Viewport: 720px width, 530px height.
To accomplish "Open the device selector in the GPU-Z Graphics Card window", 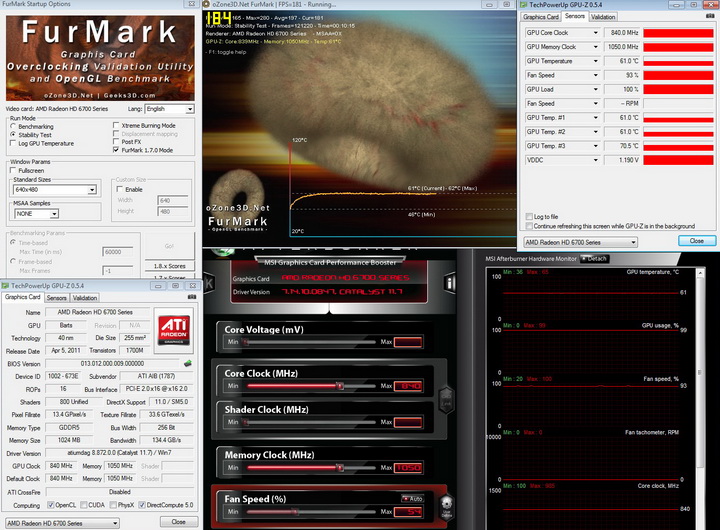I will 62,523.
